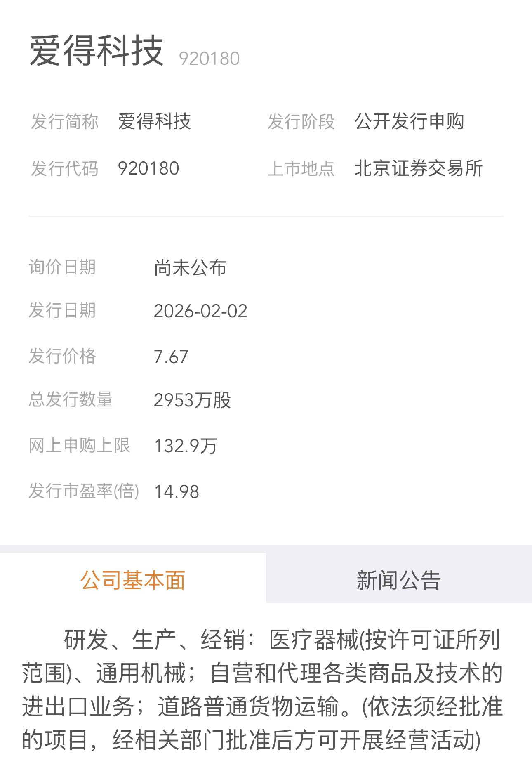
Task: Tap the issue date 2026-02-02
Action: pyautogui.click(x=200, y=311)
